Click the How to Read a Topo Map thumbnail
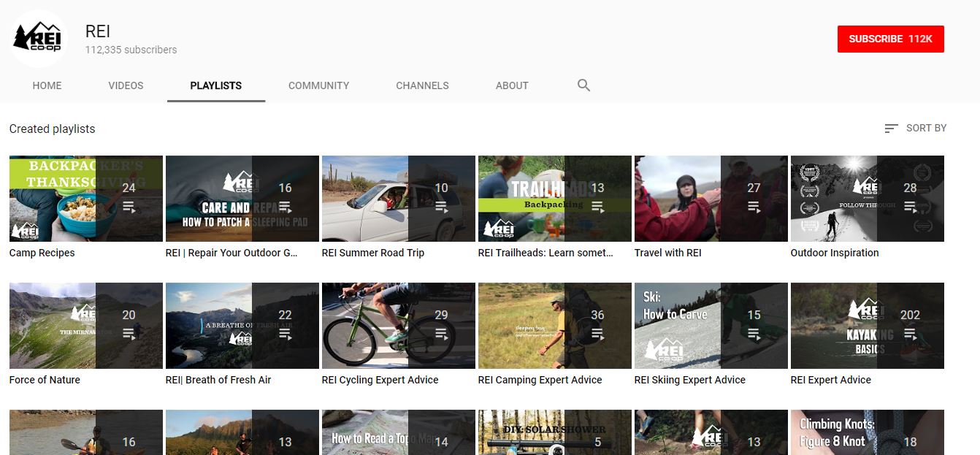Viewport: 980px width, 455px height. point(399,432)
